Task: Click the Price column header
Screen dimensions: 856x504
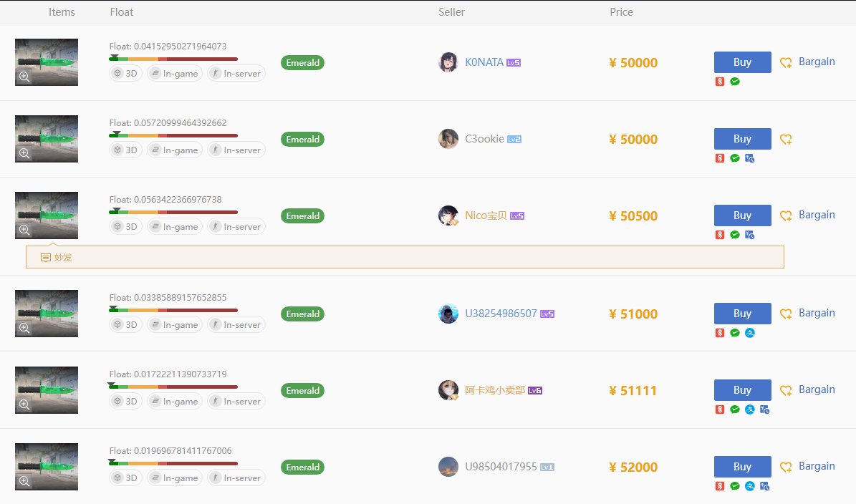Action: click(x=621, y=12)
